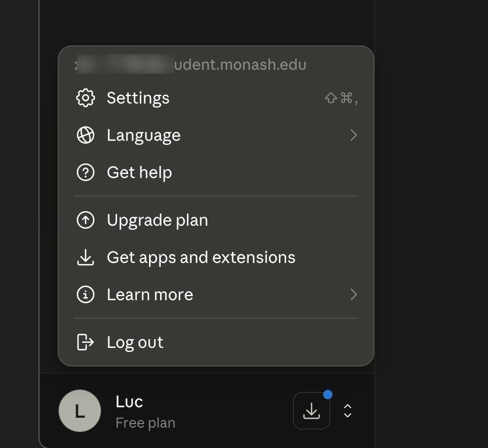Screen dimensions: 488x448
Task: Click the apps download tray icon in menu
Action: [85, 257]
